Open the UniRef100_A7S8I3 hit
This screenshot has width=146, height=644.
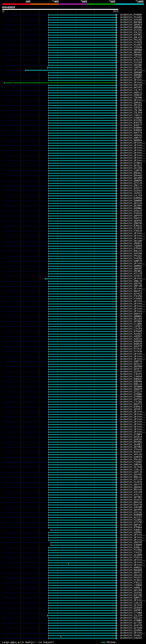131,276
